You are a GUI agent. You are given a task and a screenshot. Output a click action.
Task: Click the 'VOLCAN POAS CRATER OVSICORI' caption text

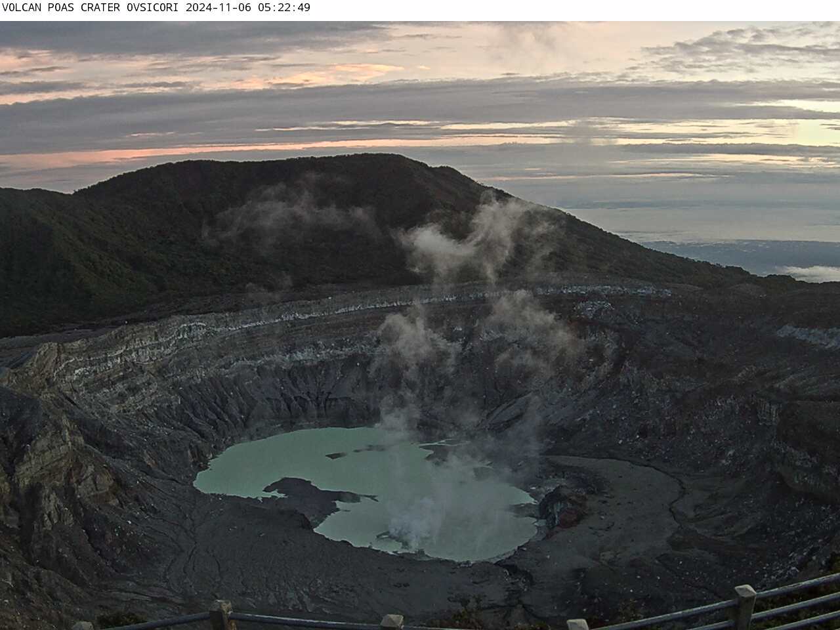92,8
